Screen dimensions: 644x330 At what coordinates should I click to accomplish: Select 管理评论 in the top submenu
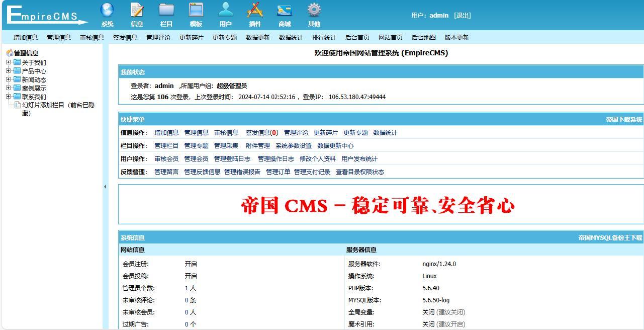[x=158, y=38]
